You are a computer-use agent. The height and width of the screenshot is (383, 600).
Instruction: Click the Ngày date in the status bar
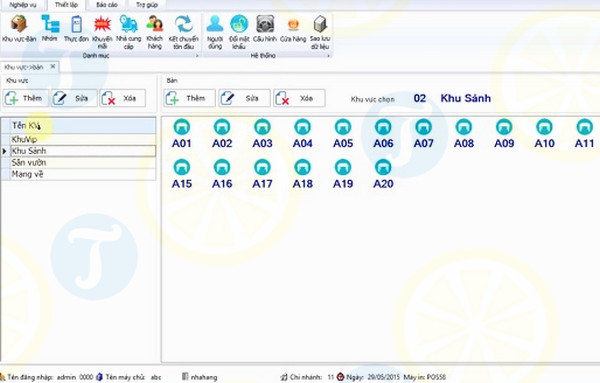(368, 377)
